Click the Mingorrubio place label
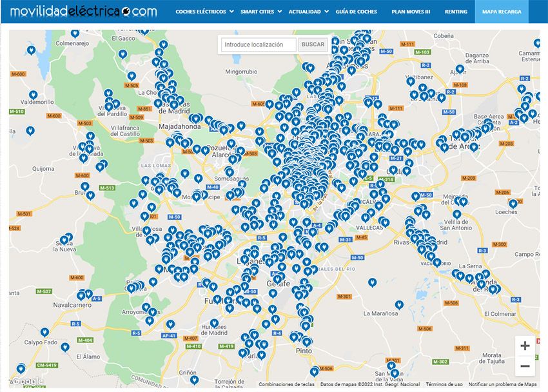This screenshot has width=548, height=392. (x=241, y=72)
